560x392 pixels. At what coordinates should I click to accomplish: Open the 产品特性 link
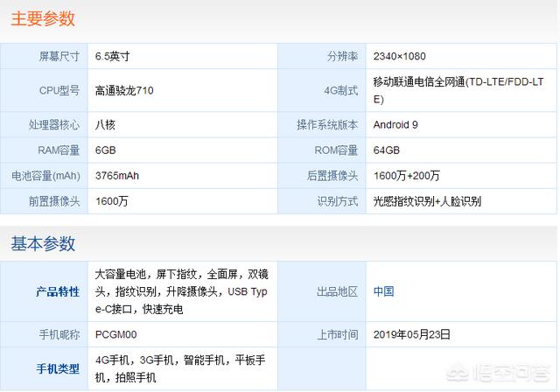point(58,291)
